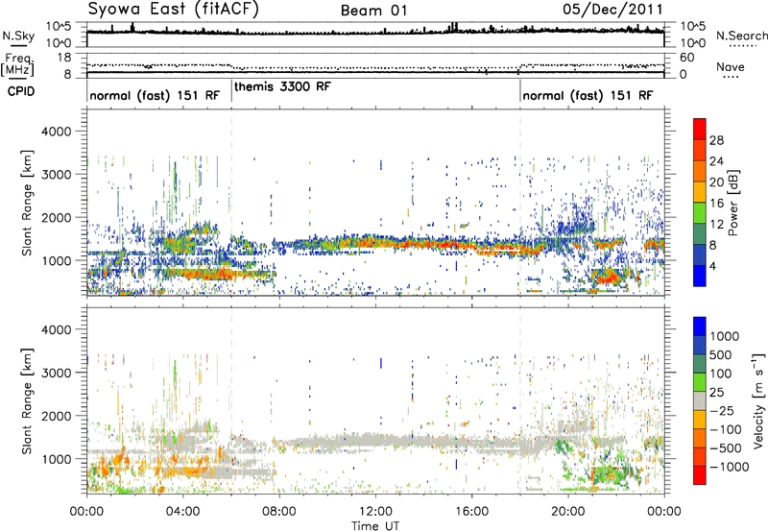
Task: Click the dashed CPID boundary line at 18:00 in power panel
Action: tap(520, 203)
